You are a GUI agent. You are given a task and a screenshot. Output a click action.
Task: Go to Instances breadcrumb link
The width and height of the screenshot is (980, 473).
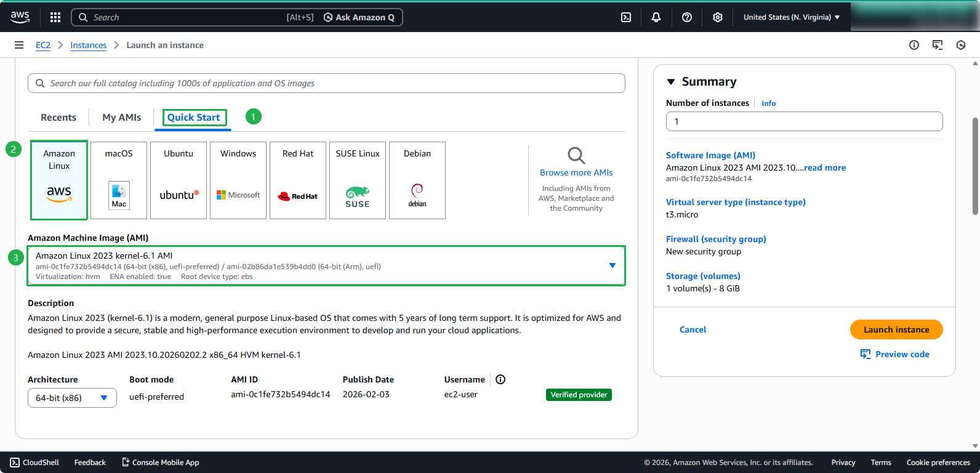tap(88, 45)
